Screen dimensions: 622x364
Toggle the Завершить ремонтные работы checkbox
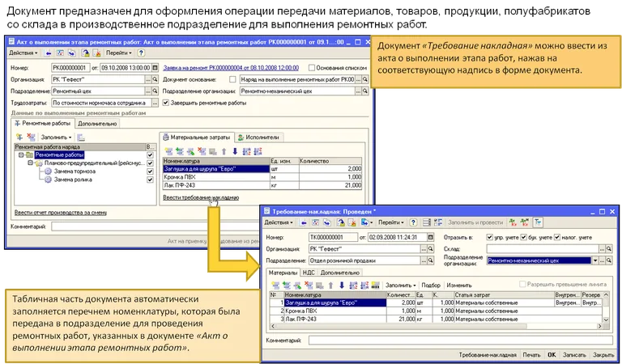click(x=166, y=103)
